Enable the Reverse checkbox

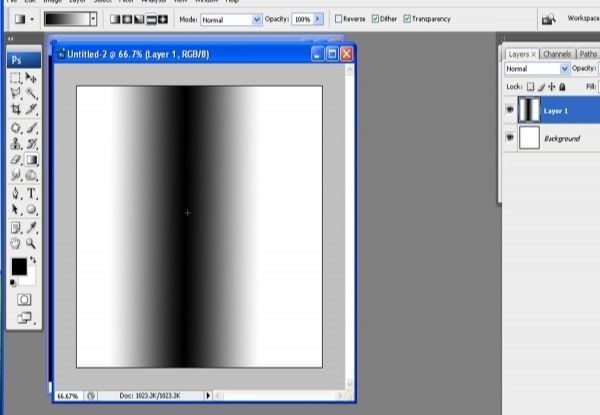pyautogui.click(x=338, y=19)
